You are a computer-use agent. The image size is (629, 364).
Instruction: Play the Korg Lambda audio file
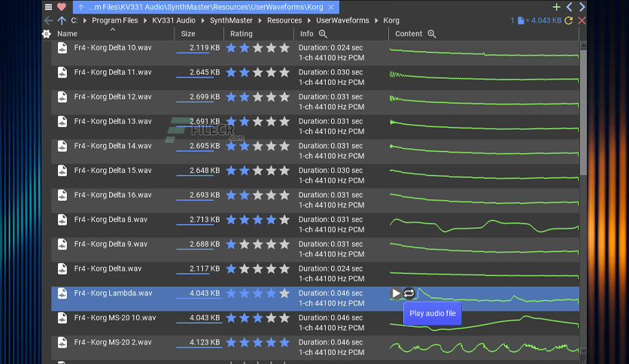(x=396, y=294)
